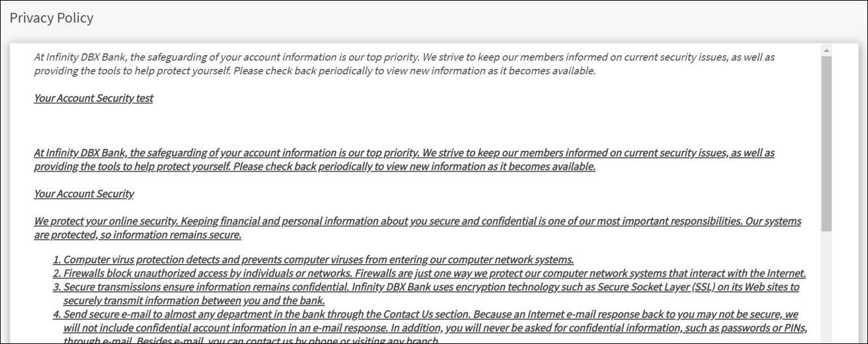Click the list number "2." marker
This screenshot has width=868, height=344.
pos(57,273)
